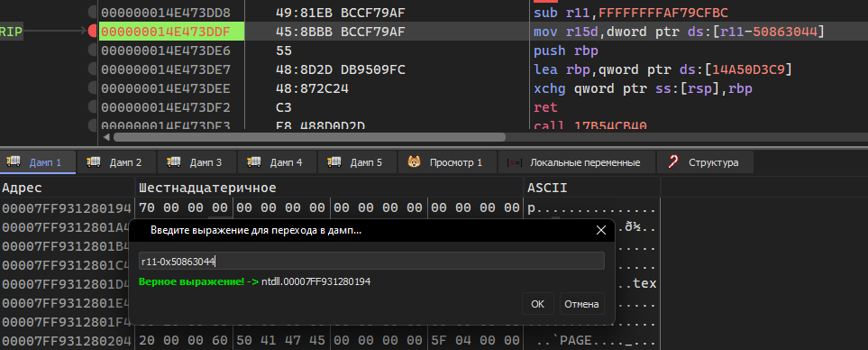Viewport: 868px width, 350px height.
Task: Click the 70 byte in first dump row
Action: point(146,208)
